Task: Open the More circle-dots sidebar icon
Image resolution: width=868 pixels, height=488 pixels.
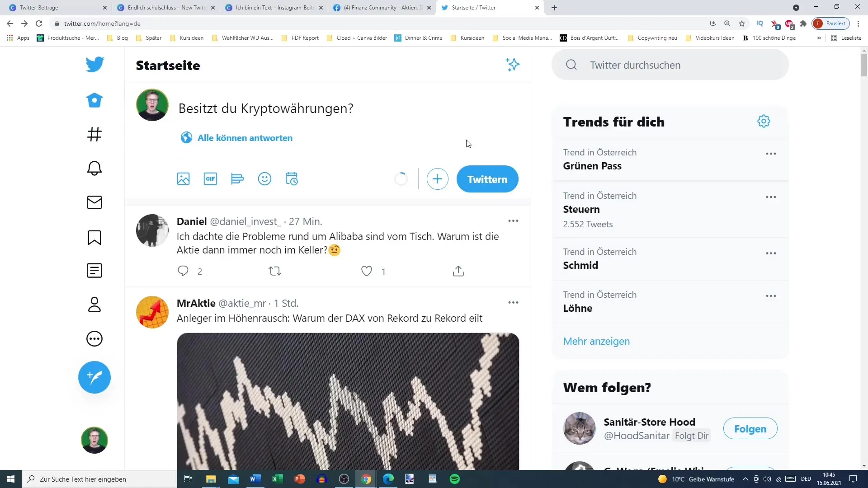Action: [x=94, y=339]
